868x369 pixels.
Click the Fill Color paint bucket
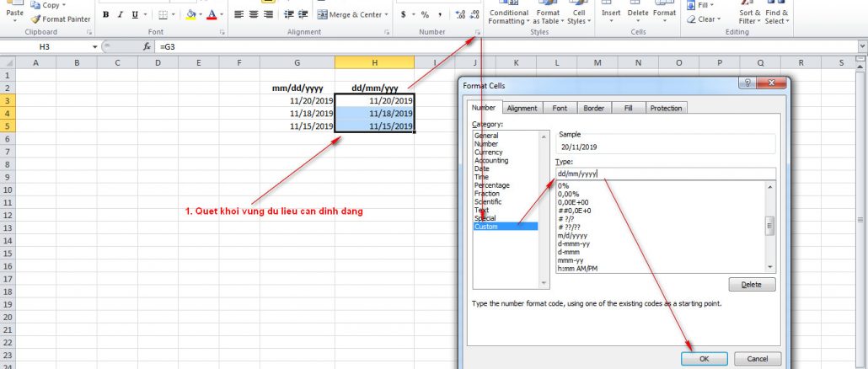pos(191,14)
